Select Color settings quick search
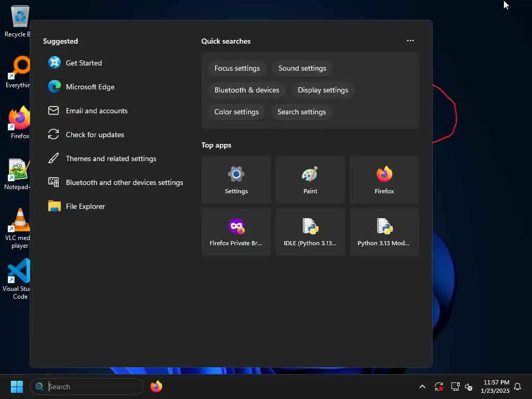The image size is (532, 399). click(236, 112)
